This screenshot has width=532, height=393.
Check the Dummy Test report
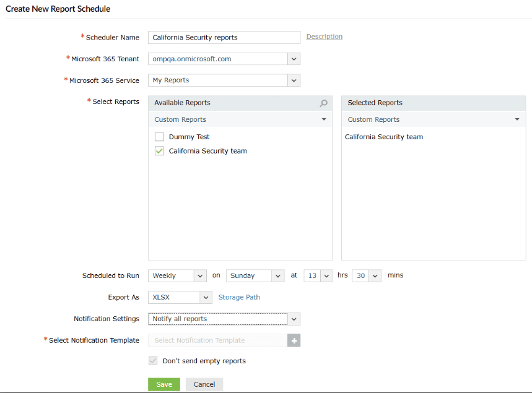click(x=159, y=136)
